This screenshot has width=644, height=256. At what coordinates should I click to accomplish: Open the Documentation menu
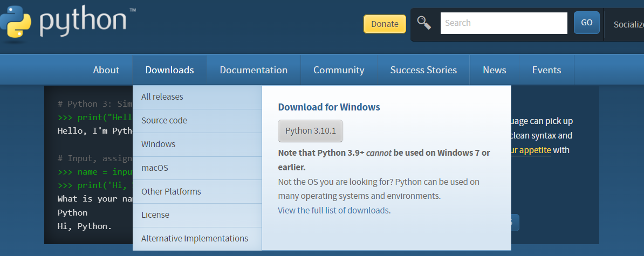pyautogui.click(x=254, y=70)
